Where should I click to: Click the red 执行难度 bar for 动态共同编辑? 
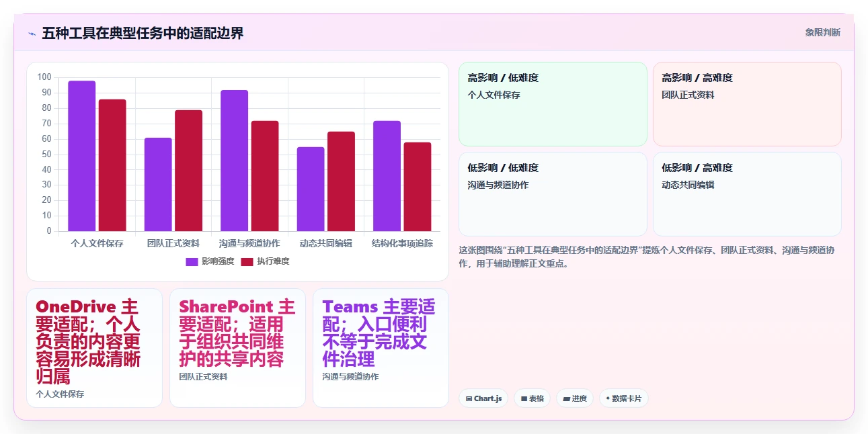[x=342, y=181]
